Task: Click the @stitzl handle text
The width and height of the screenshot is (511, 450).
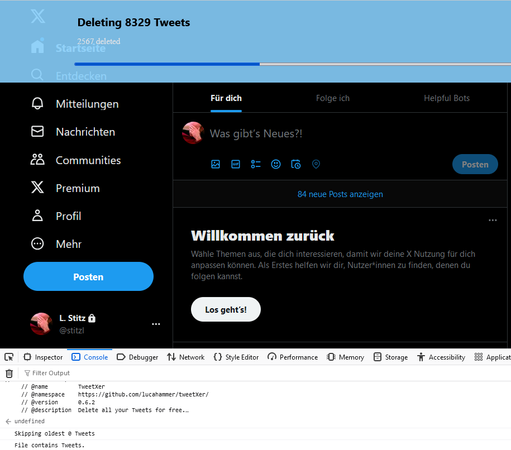Action: click(72, 330)
